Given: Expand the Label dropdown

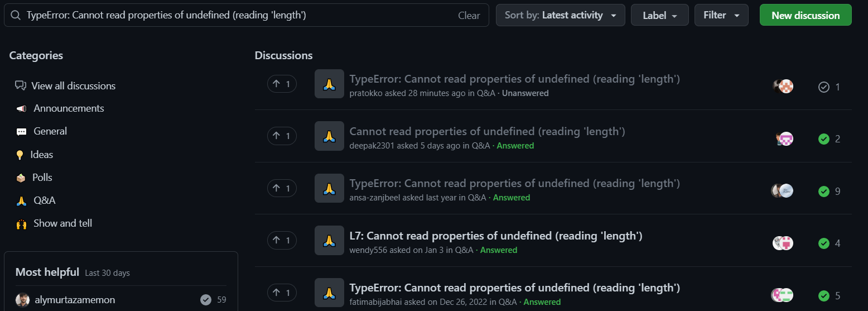Looking at the screenshot, I should coord(660,15).
